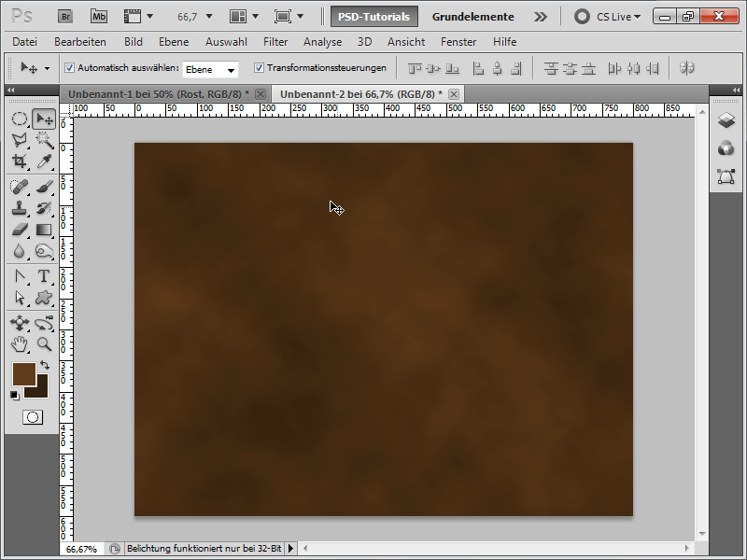The height and width of the screenshot is (560, 747).
Task: Distribute vertical centers of layers
Action: (570, 68)
